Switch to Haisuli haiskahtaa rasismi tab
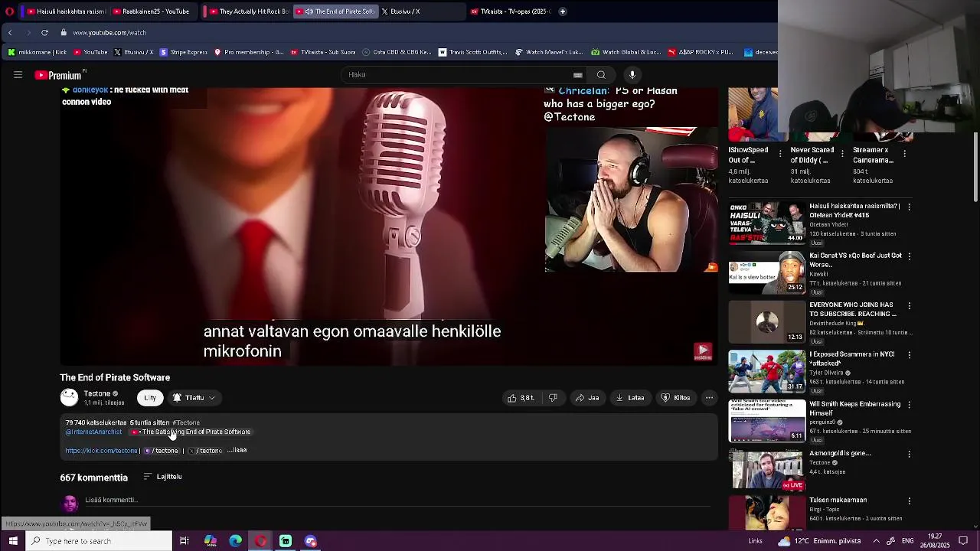The image size is (980, 551). 66,11
